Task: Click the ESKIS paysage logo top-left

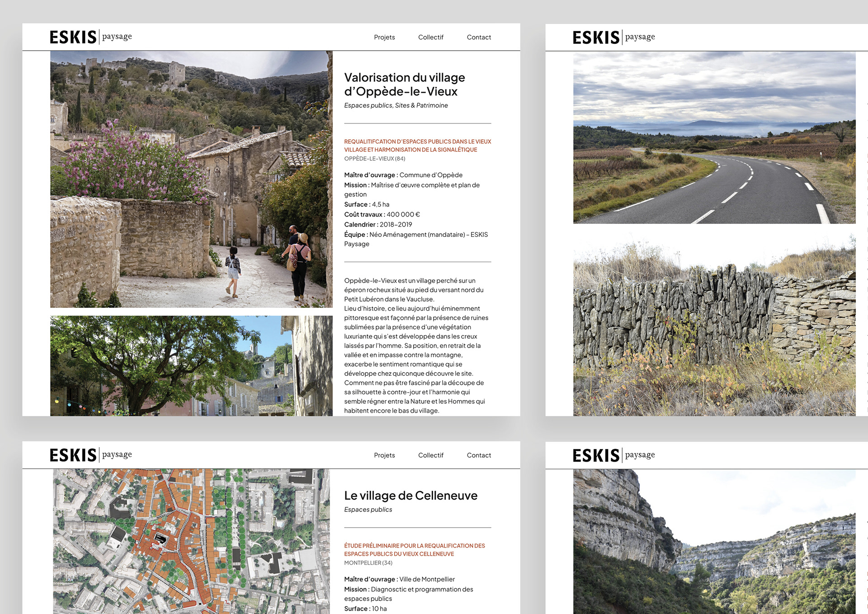Action: [90, 37]
